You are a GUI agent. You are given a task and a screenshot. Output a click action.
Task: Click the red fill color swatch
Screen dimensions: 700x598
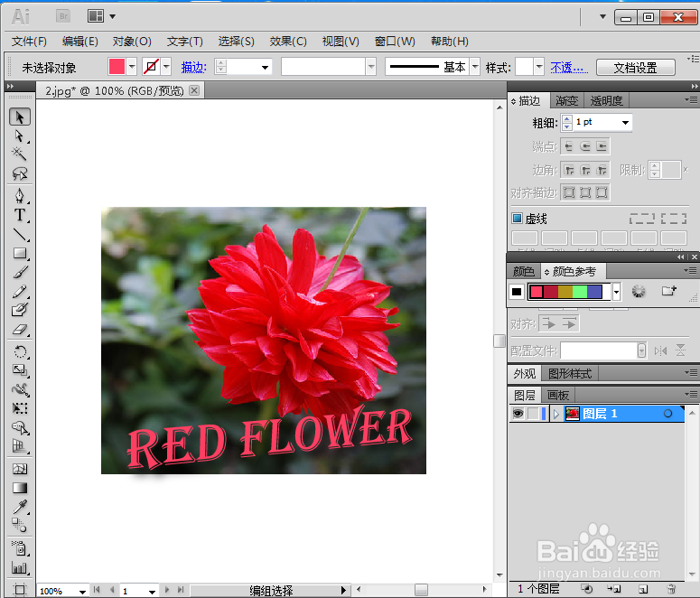(117, 68)
